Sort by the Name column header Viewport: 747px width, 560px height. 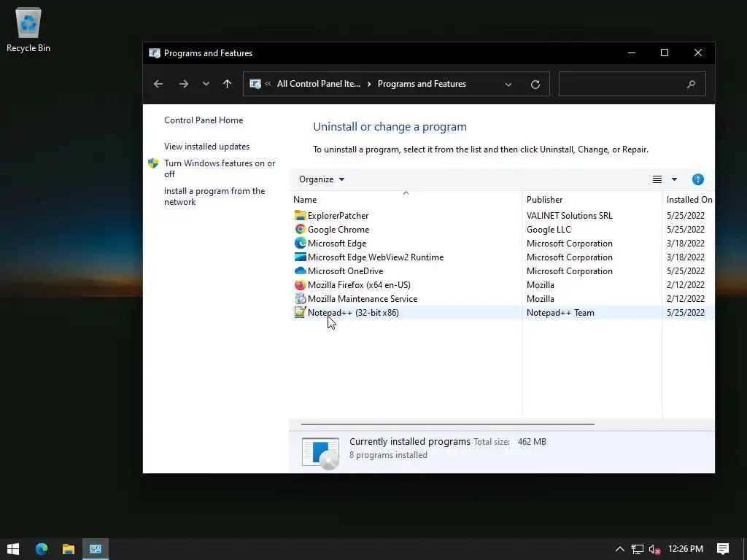click(405, 200)
